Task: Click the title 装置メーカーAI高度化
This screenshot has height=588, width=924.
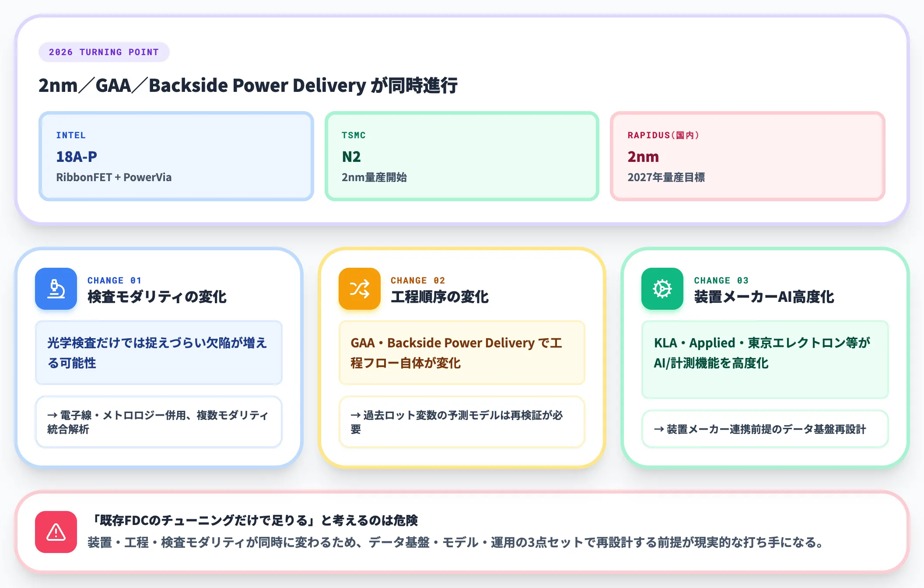Action: pyautogui.click(x=764, y=297)
